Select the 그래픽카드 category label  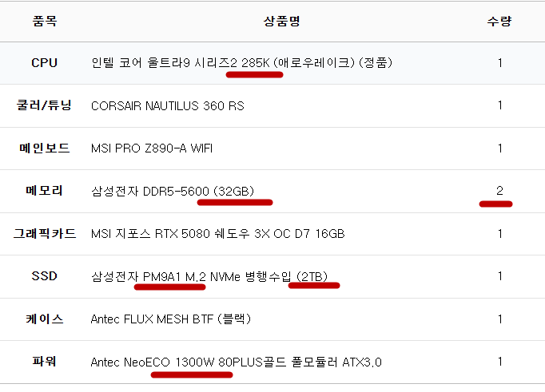[x=45, y=234]
